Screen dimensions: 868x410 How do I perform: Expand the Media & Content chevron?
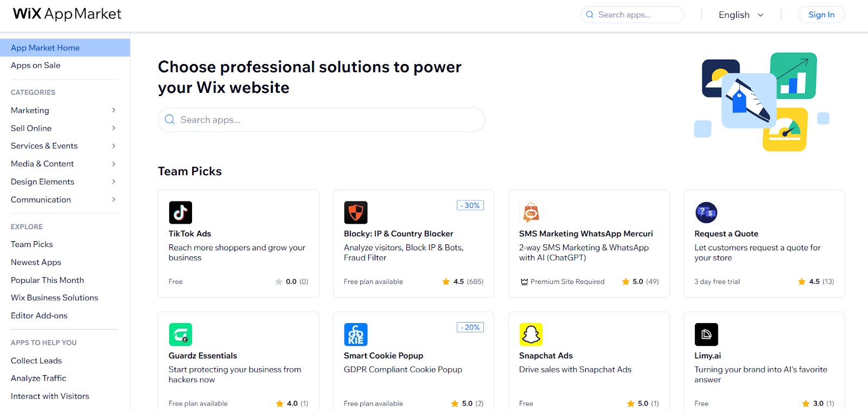click(x=114, y=163)
